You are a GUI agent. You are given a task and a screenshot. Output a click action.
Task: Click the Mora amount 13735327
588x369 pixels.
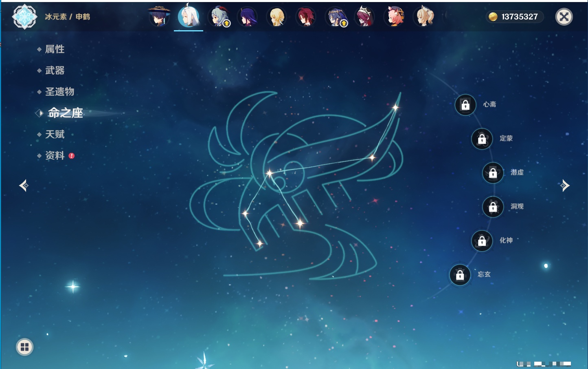520,17
